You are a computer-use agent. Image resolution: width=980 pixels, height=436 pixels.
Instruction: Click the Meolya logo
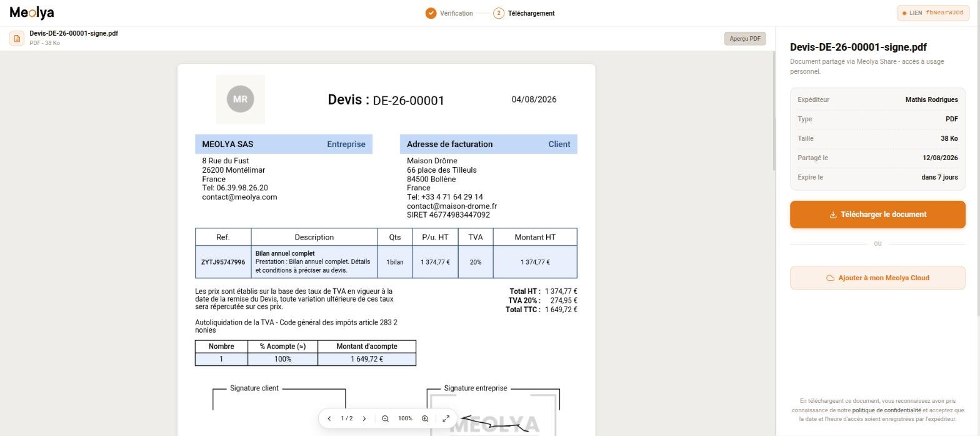coord(32,13)
